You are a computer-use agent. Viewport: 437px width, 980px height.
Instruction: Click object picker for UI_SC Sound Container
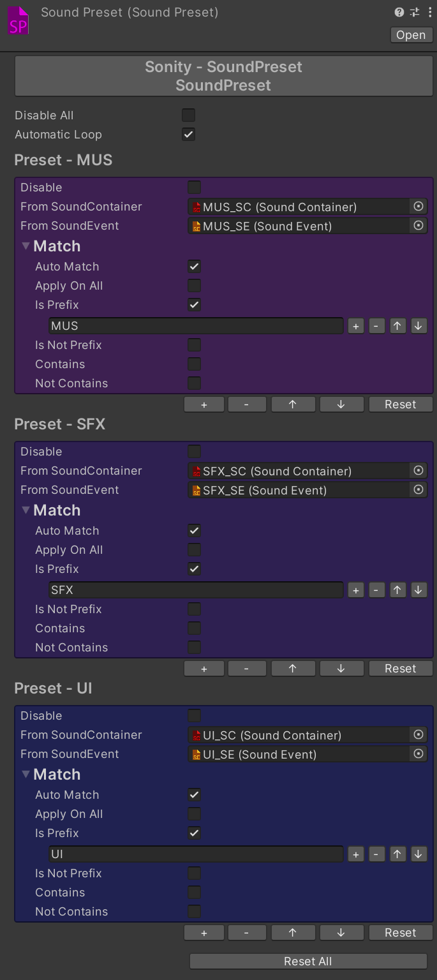pos(418,734)
